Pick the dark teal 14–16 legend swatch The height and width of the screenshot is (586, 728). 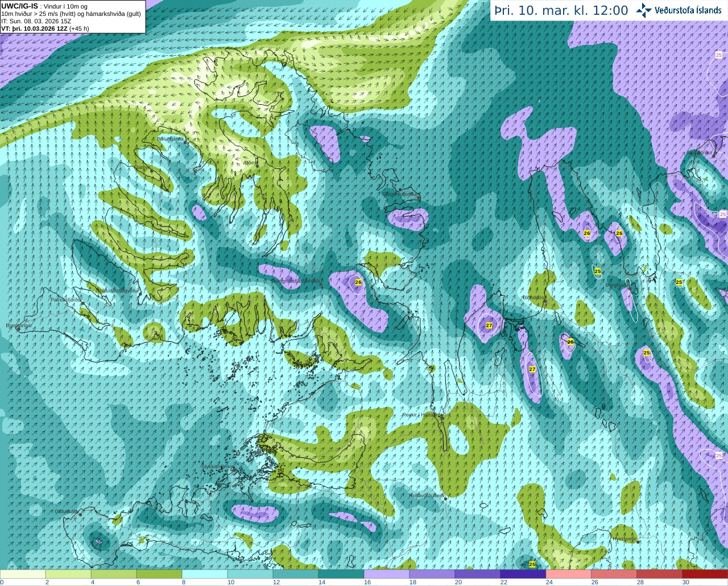pos(341,574)
